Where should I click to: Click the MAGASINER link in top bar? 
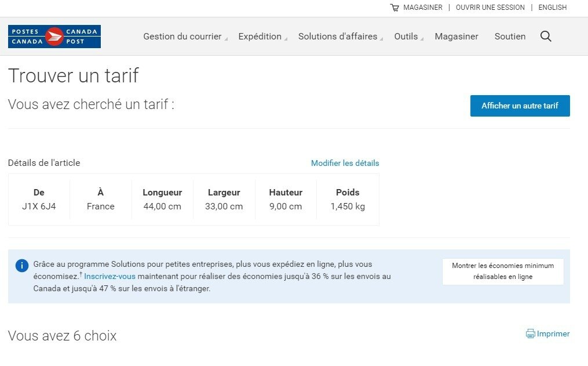[x=423, y=8]
